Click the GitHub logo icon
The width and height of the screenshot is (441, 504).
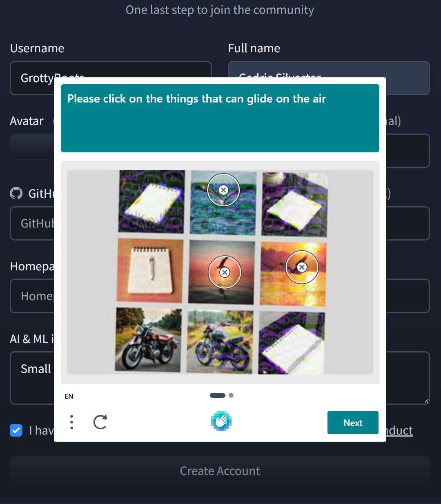point(16,193)
